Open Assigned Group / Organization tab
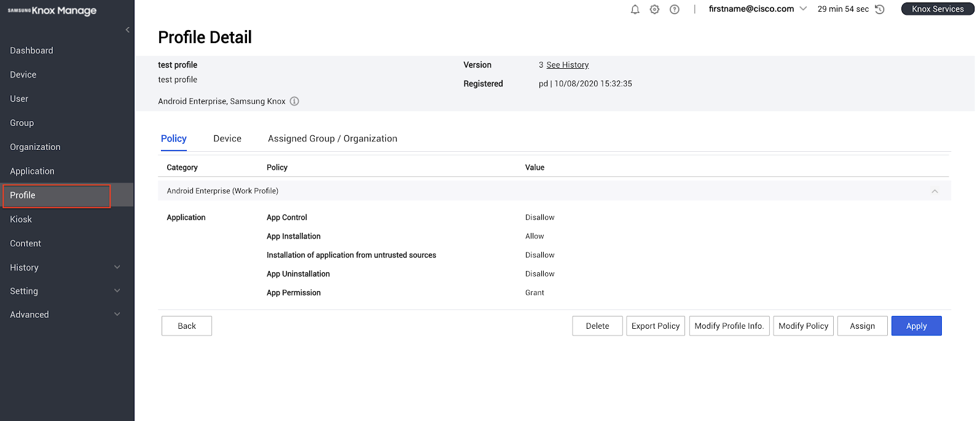This screenshot has width=980, height=421. [x=332, y=139]
